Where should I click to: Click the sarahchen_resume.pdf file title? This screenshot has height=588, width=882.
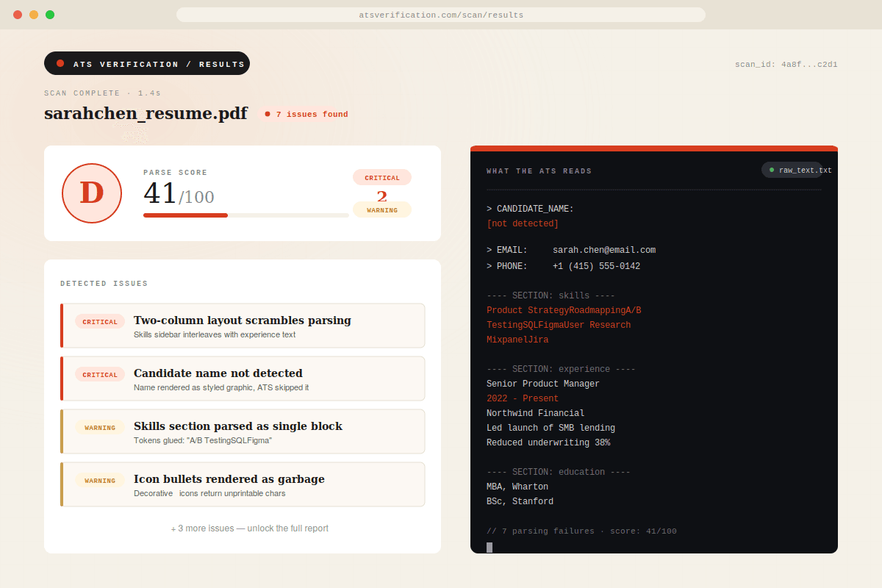pyautogui.click(x=146, y=113)
